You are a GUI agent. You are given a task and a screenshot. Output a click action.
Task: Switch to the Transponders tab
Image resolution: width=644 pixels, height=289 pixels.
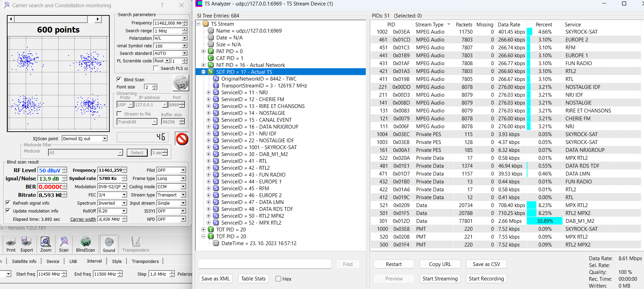(x=145, y=261)
